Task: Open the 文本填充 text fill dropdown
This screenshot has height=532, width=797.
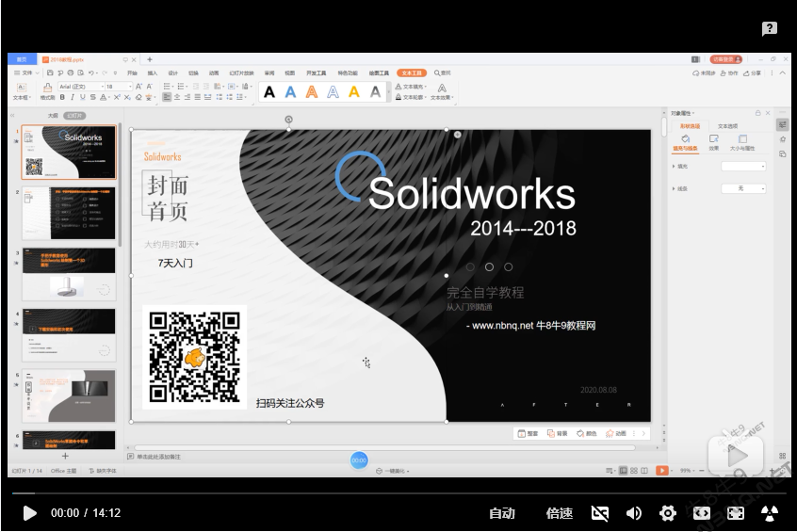Action: (411, 87)
